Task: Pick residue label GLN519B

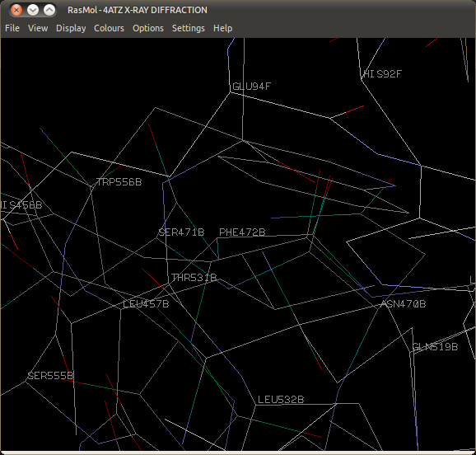Action: click(x=435, y=347)
